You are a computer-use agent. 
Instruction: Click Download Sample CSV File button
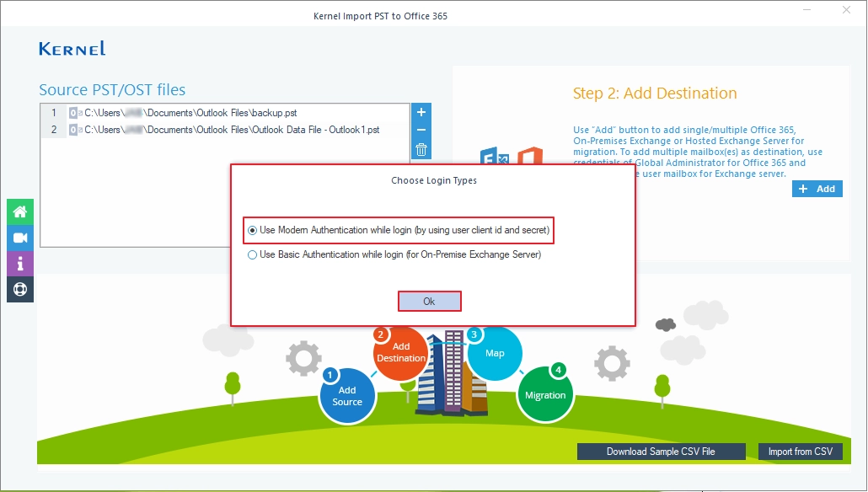pos(661,452)
